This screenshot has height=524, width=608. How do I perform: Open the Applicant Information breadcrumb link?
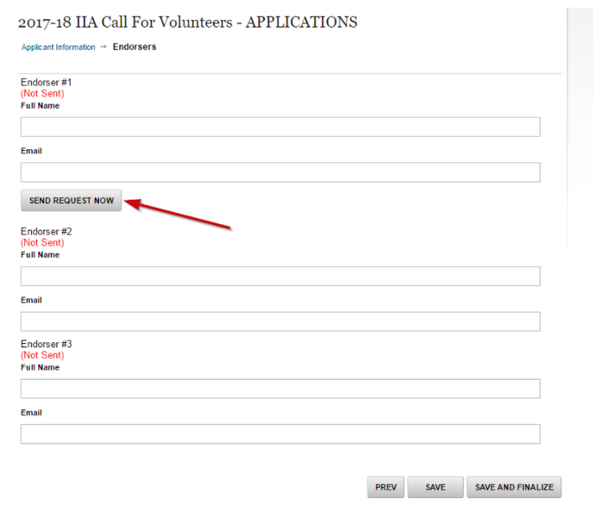point(58,47)
